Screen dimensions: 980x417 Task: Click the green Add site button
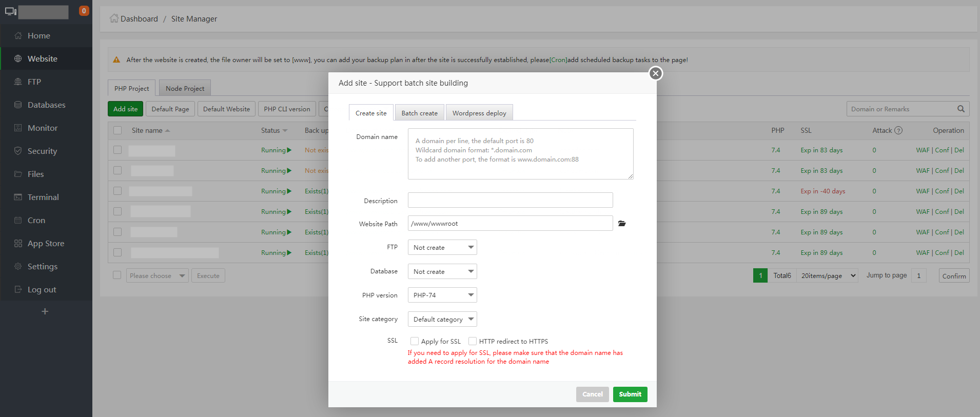pyautogui.click(x=125, y=109)
